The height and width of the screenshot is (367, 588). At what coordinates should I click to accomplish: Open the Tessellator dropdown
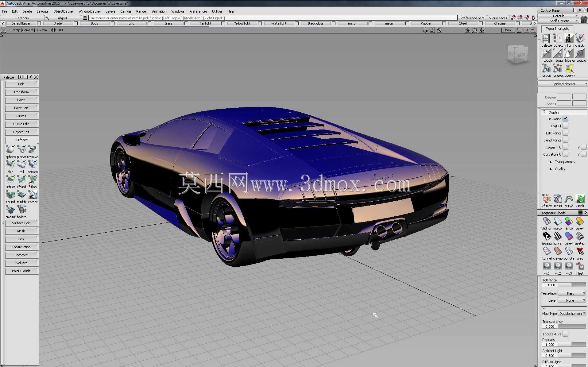coord(572,293)
